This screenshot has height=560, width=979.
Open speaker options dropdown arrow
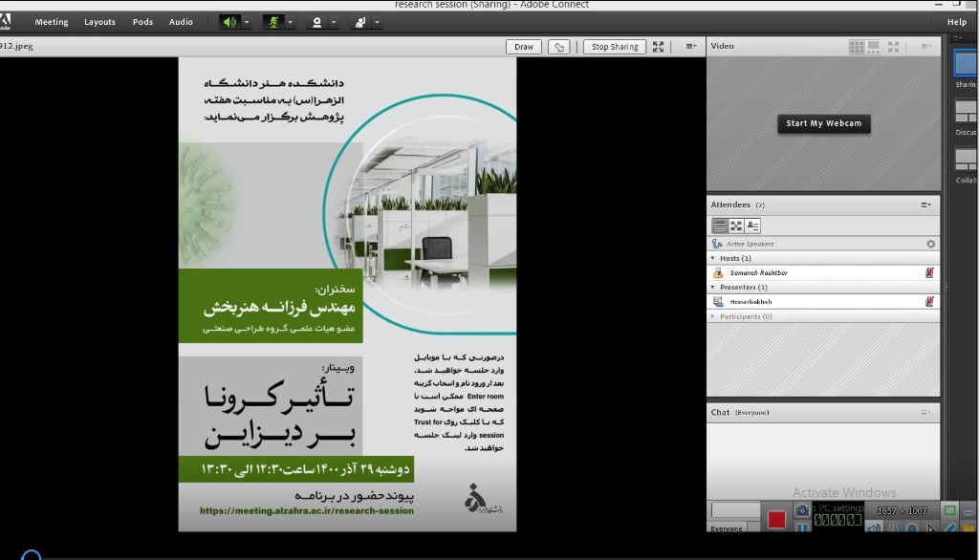pos(247,22)
